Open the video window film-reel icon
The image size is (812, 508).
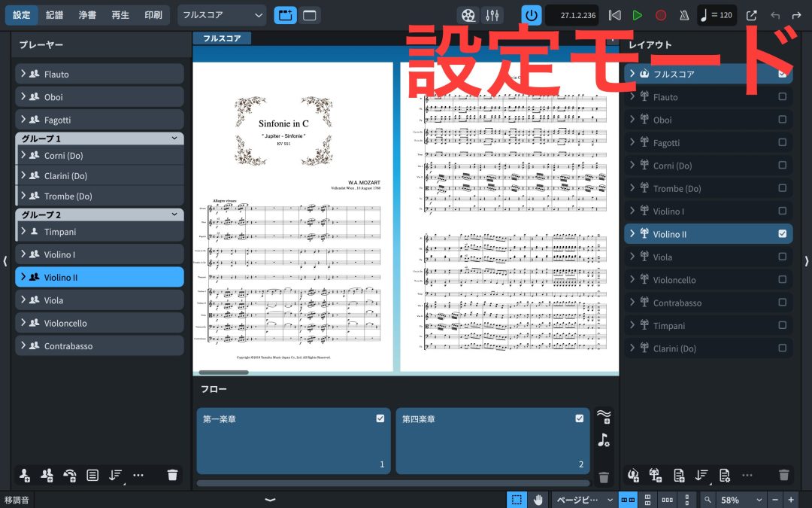468,15
